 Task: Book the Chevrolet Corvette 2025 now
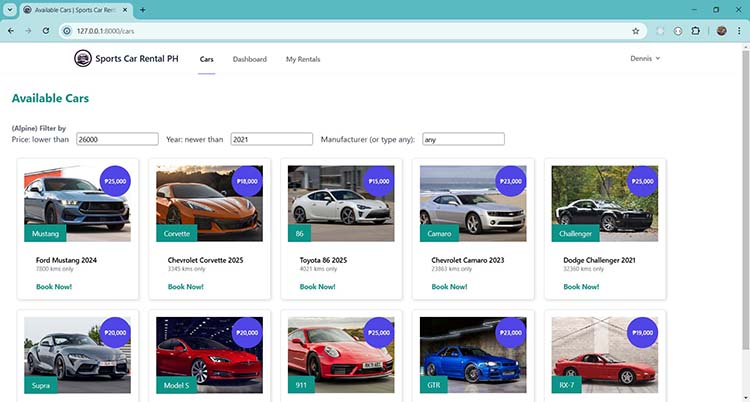[x=186, y=287]
